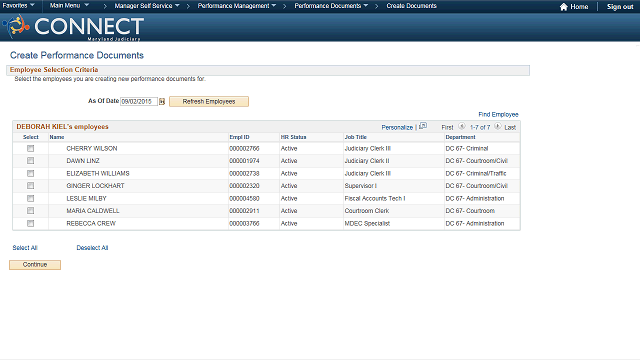This screenshot has width=640, height=360.
Task: Tick REBECCA CREW's checkbox
Action: [31, 223]
